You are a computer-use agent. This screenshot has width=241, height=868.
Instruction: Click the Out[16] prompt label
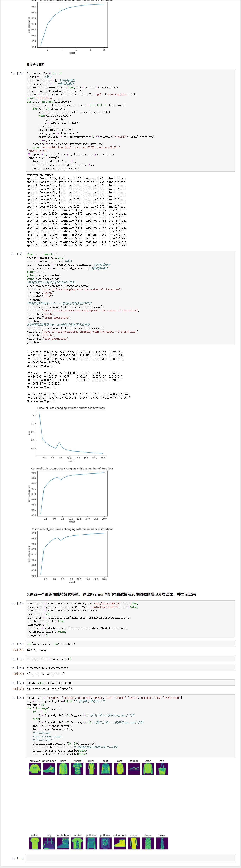(18, 674)
